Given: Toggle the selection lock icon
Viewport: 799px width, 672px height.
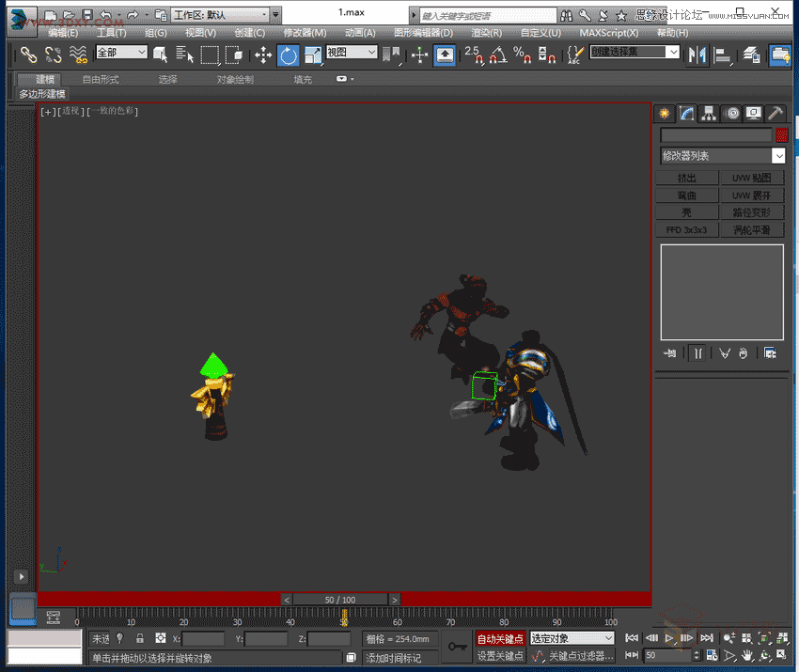Looking at the screenshot, I should click(140, 639).
